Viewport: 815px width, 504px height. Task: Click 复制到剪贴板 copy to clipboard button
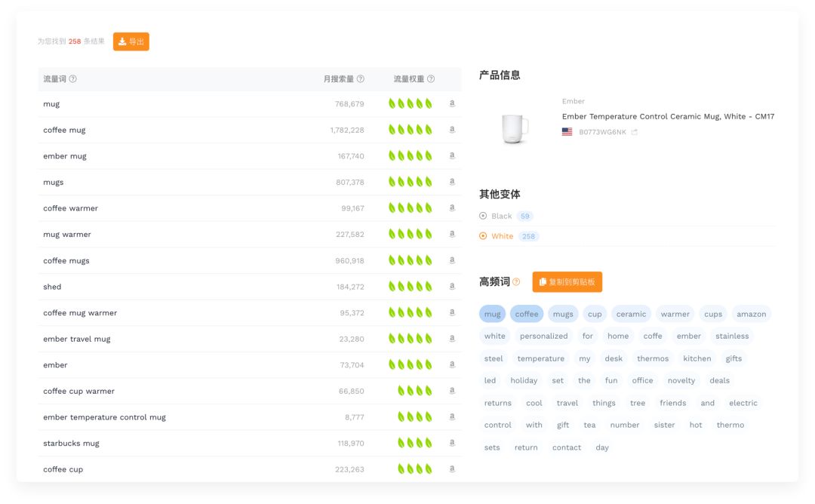coord(567,282)
